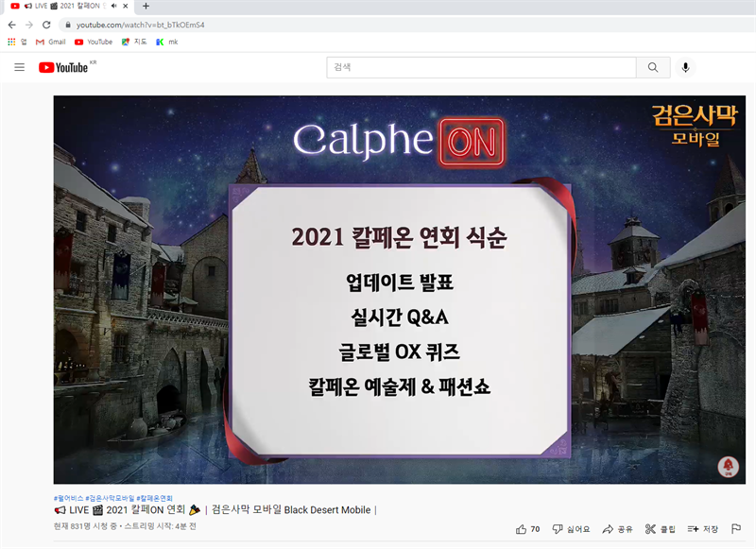Viewport: 756px width, 549px height.
Task: Open the Gmail bookmark
Action: [x=51, y=42]
